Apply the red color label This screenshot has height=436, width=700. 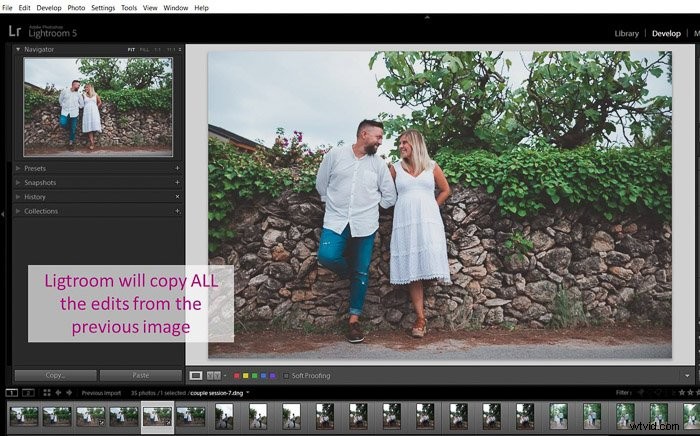[x=237, y=376]
